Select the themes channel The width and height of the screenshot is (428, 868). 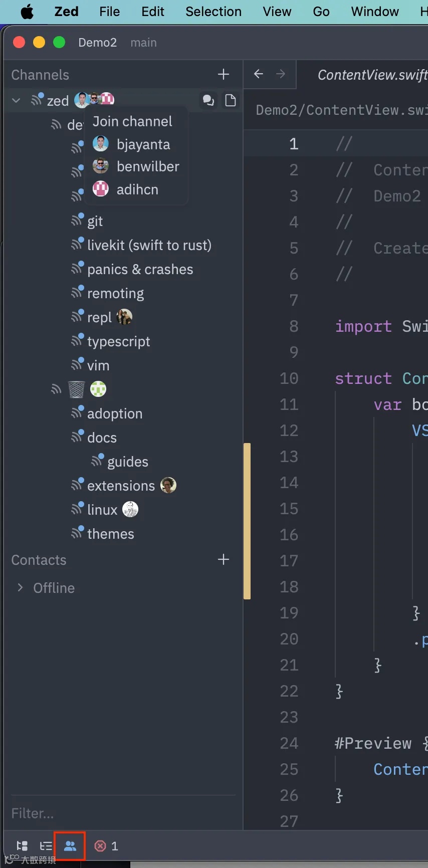pyautogui.click(x=110, y=534)
